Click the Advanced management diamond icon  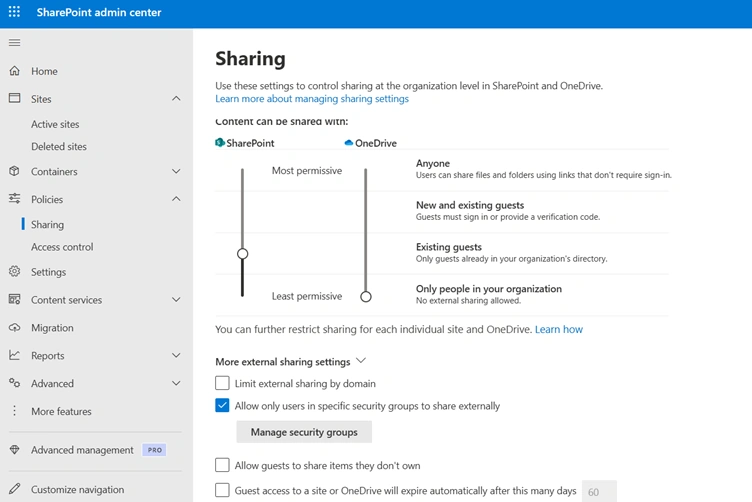pos(14,450)
